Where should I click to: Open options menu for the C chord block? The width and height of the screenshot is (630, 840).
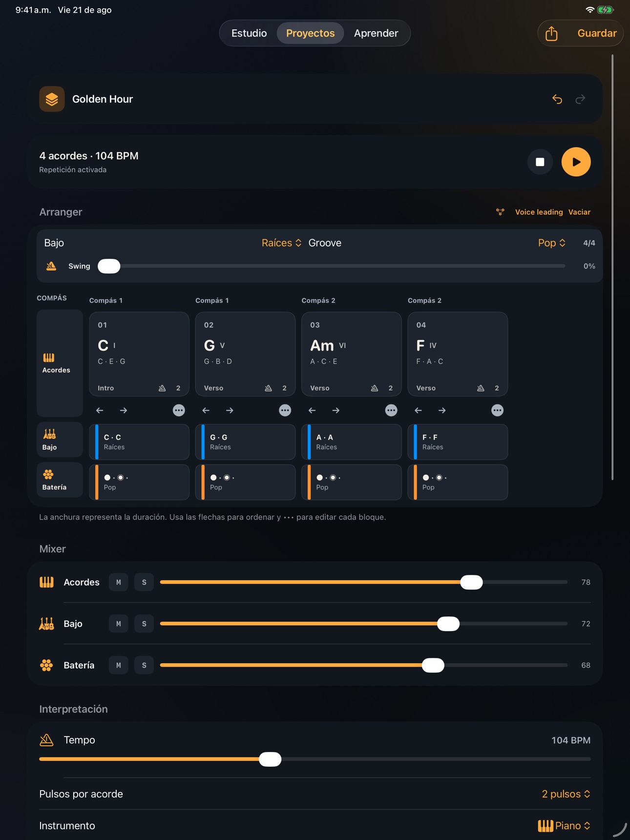click(179, 410)
